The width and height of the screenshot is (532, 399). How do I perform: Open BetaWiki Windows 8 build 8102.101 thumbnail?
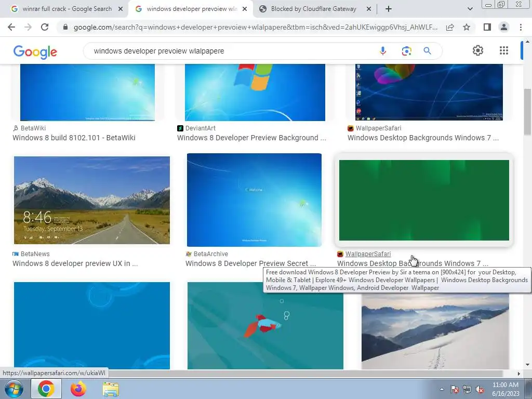87,92
